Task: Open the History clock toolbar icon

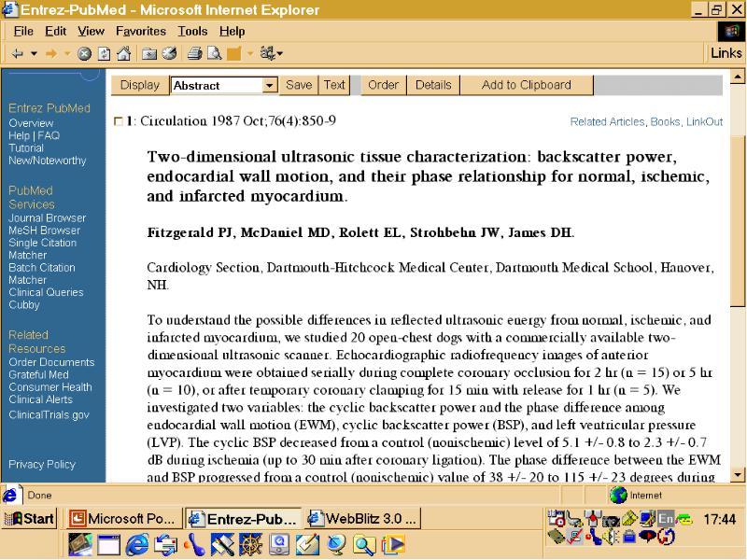Action: (x=170, y=53)
